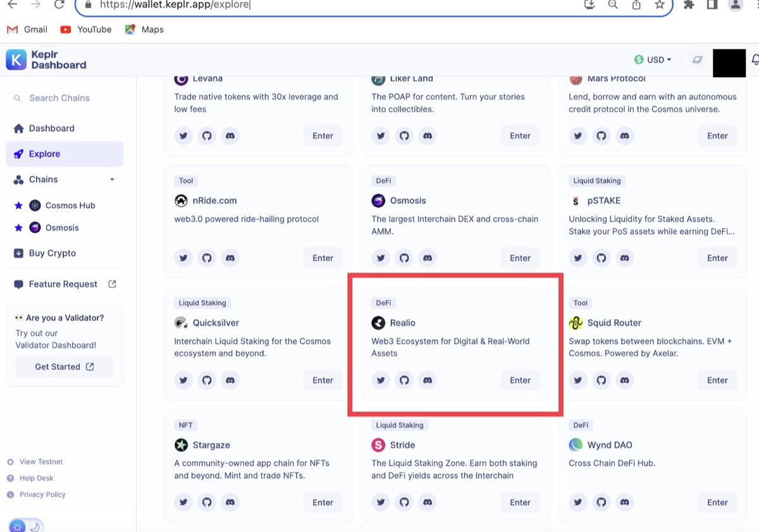Toggle light/dark theme switch
The image size is (759, 532).
pyautogui.click(x=26, y=526)
